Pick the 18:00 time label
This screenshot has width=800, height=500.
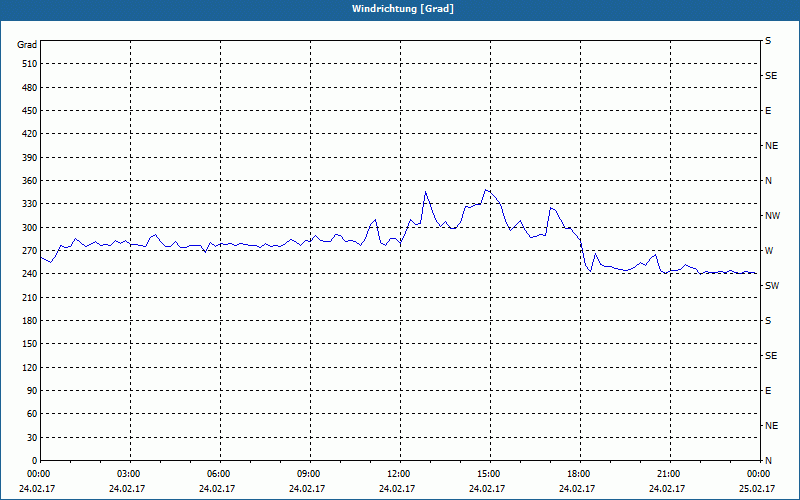click(x=578, y=474)
